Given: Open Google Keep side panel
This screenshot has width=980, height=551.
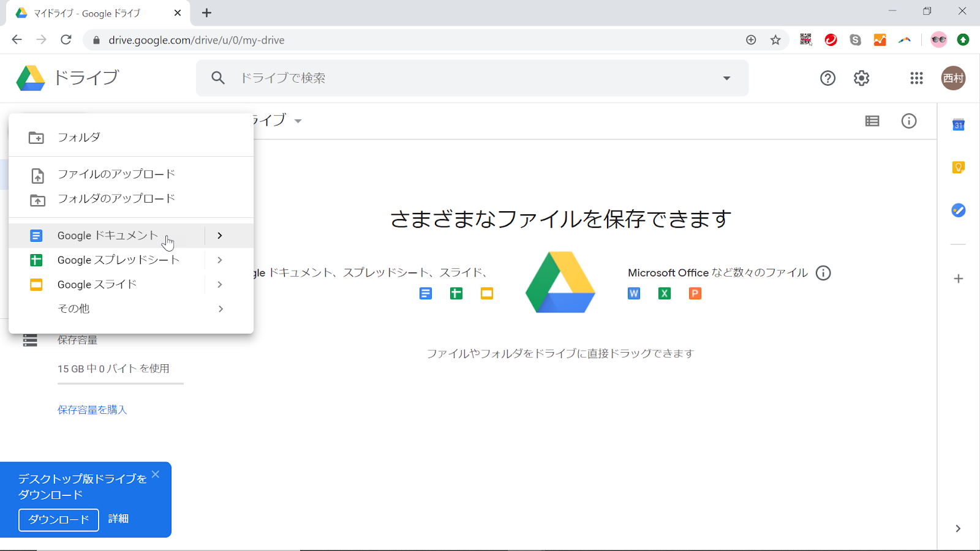Looking at the screenshot, I should pos(959,167).
